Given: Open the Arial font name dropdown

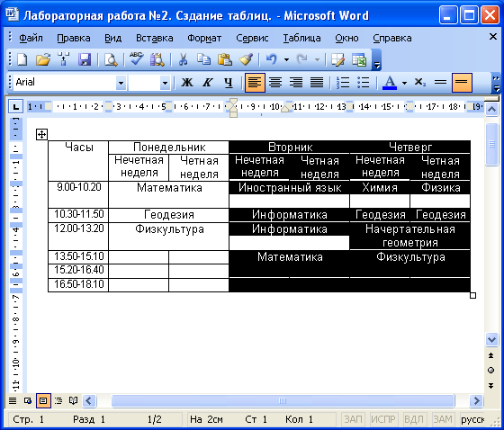Looking at the screenshot, I should pos(121,84).
